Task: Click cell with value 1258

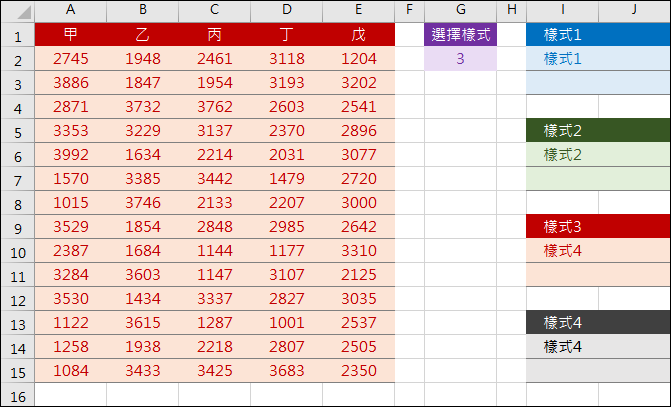Action: [x=71, y=346]
